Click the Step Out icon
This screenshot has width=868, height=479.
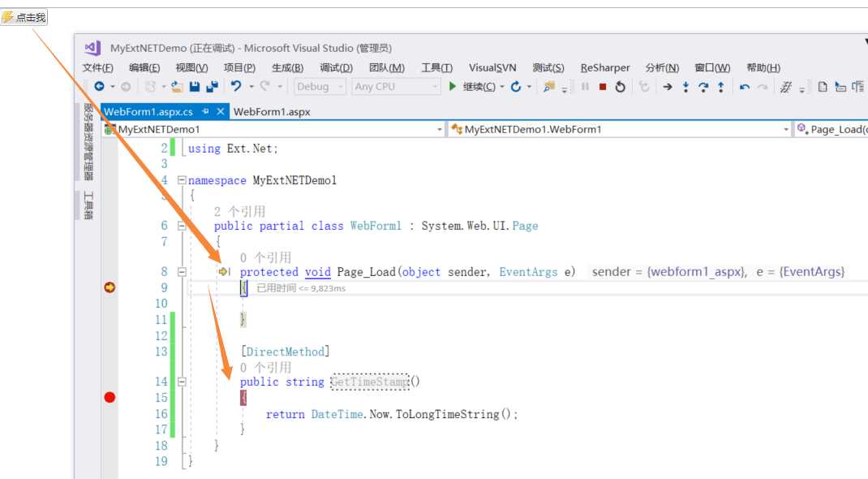coord(720,86)
